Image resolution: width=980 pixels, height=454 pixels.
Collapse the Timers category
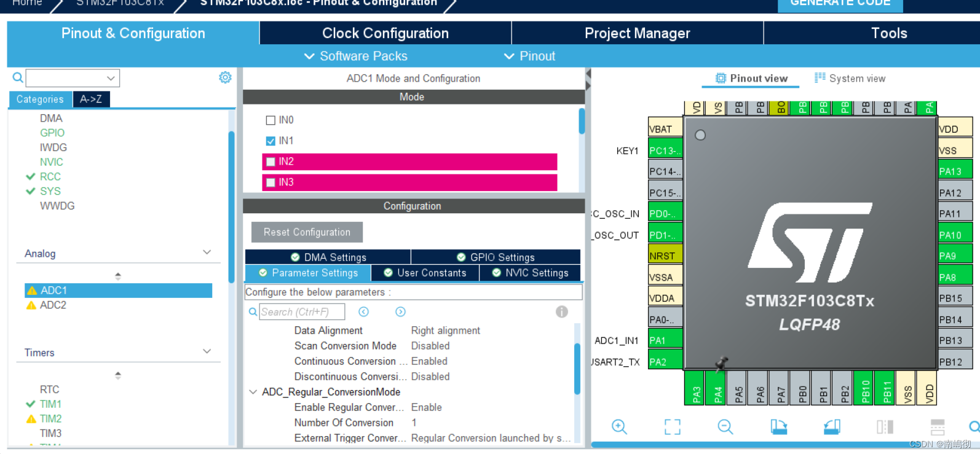207,351
